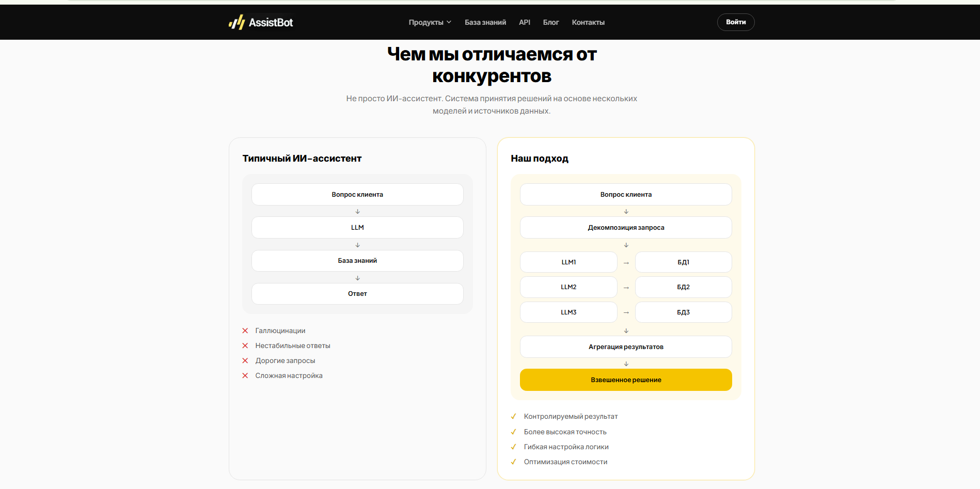Select the LLM2 box
Viewport: 980px width, 489px height.
(x=568, y=287)
